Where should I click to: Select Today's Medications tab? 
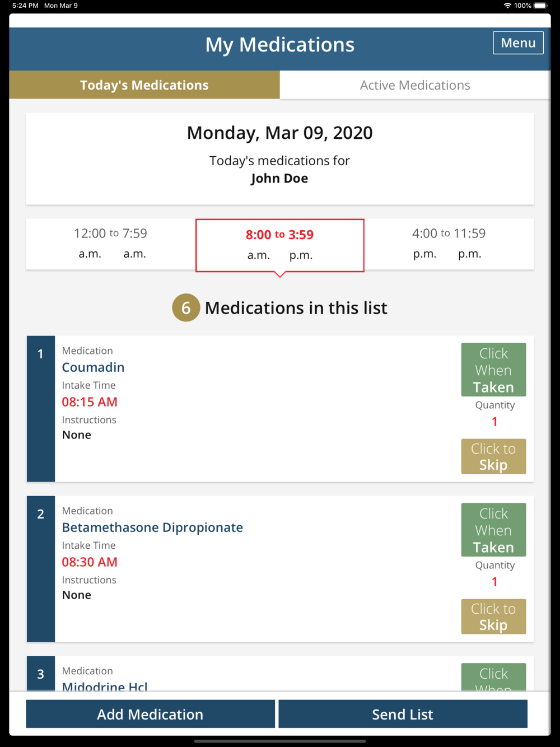click(144, 85)
